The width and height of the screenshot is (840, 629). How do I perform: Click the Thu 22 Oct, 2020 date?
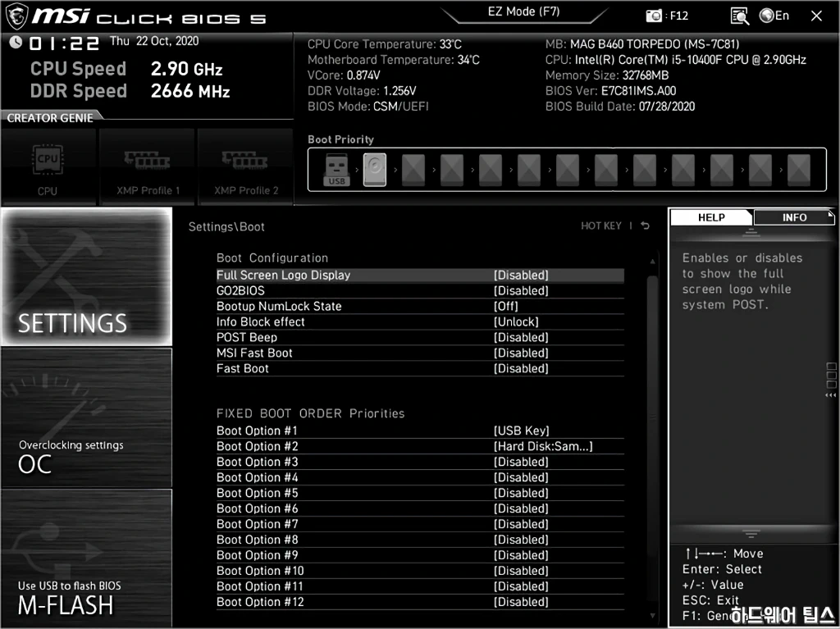point(154,41)
